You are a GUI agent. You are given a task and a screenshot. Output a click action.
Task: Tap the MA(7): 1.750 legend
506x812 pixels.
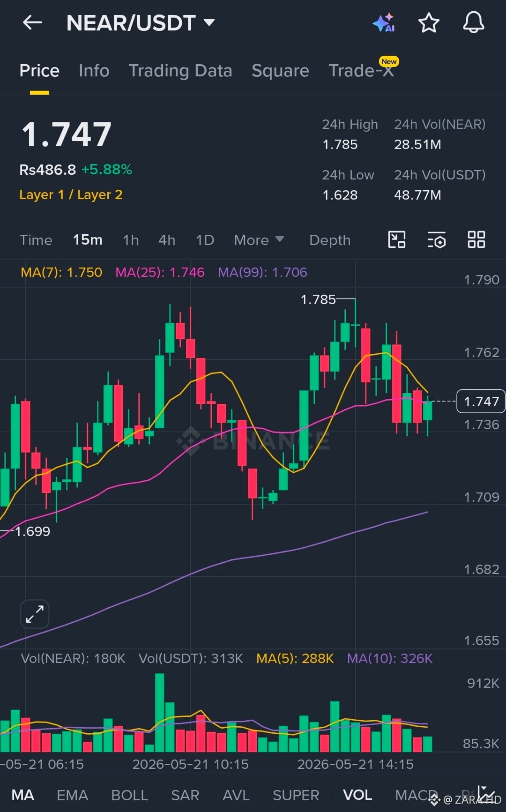[x=61, y=272]
